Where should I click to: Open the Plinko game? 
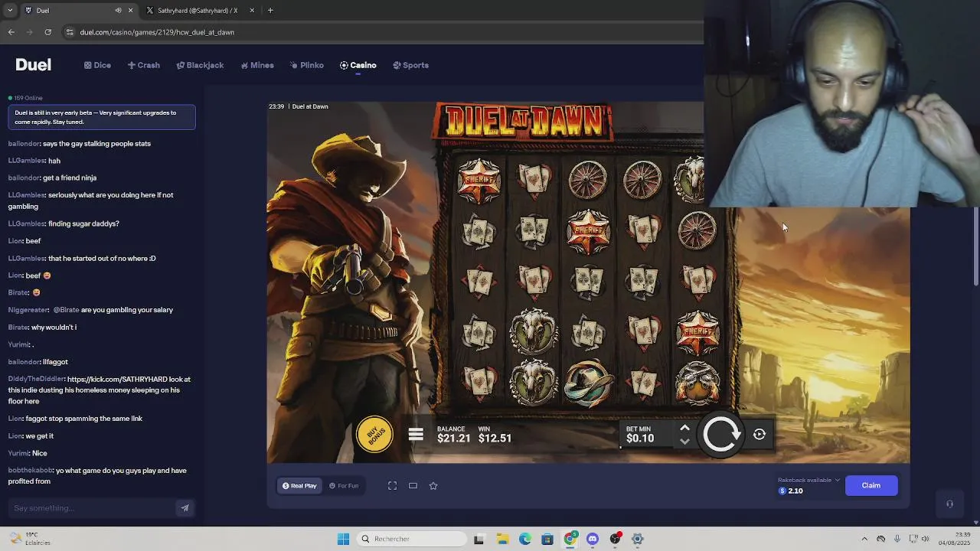[307, 65]
